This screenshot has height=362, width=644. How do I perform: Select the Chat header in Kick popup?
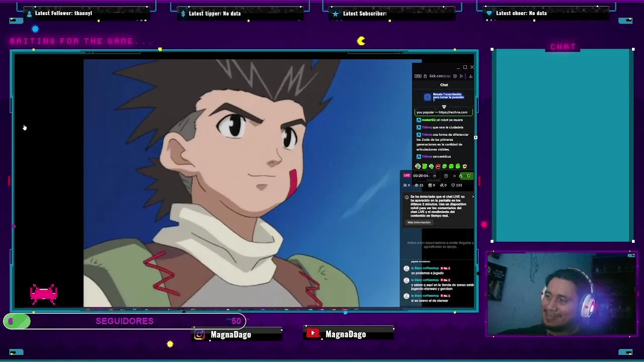coord(444,84)
